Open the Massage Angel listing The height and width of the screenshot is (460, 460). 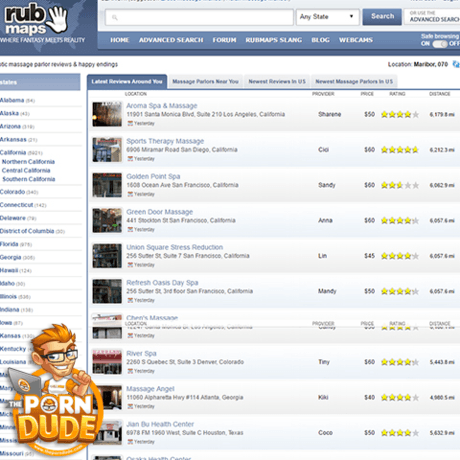(150, 389)
